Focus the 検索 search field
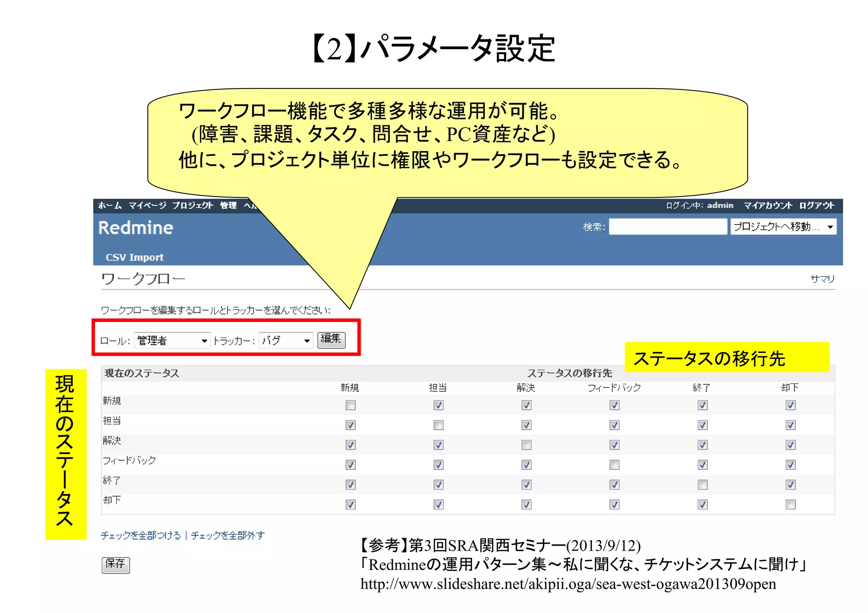This screenshot has height=613, width=868. [668, 227]
